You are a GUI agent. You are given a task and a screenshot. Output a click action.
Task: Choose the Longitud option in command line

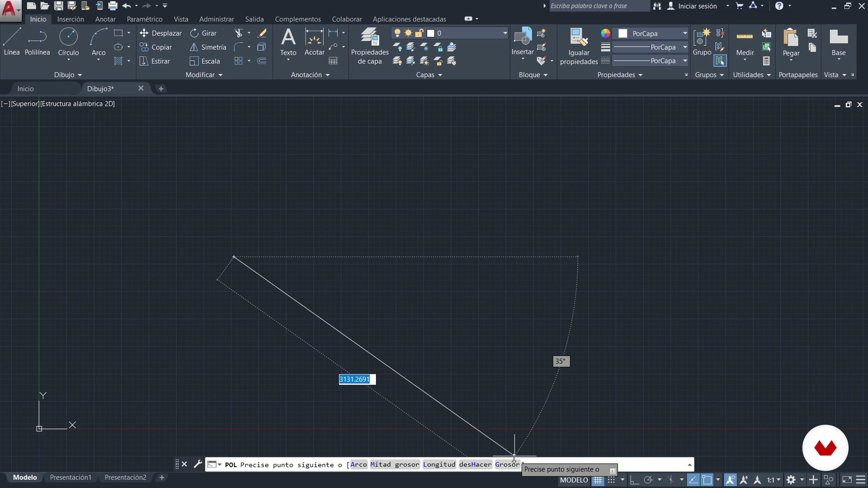tap(439, 465)
